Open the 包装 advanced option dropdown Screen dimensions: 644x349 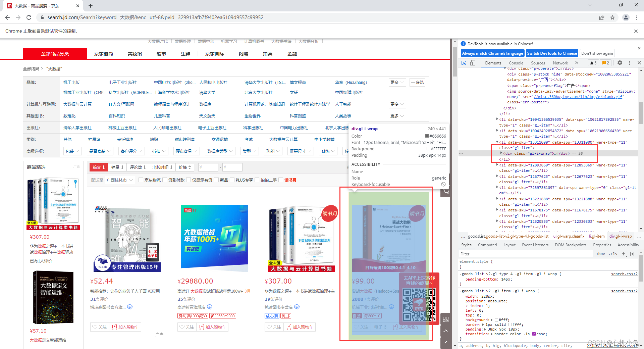click(x=72, y=151)
